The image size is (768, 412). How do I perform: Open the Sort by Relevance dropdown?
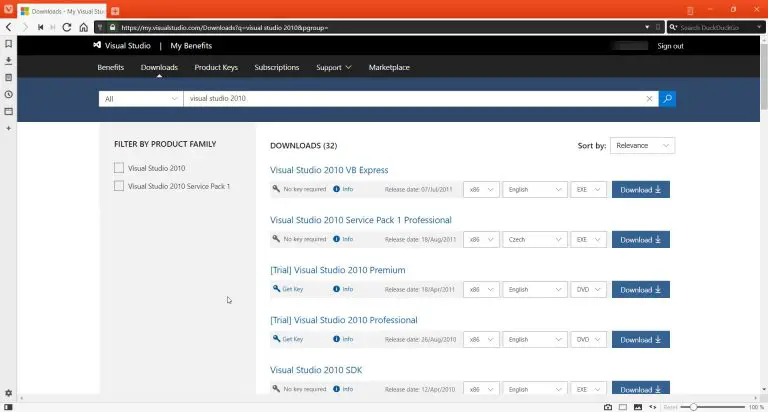click(x=642, y=145)
